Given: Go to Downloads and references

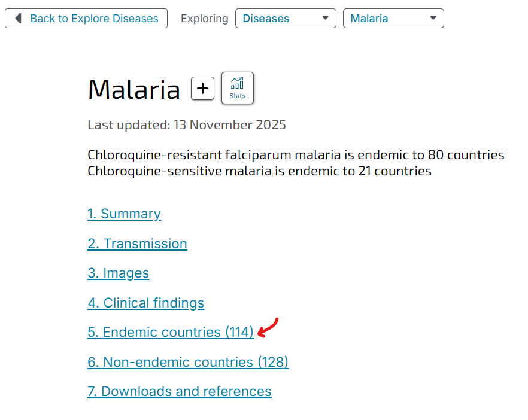Looking at the screenshot, I should pos(179,391).
